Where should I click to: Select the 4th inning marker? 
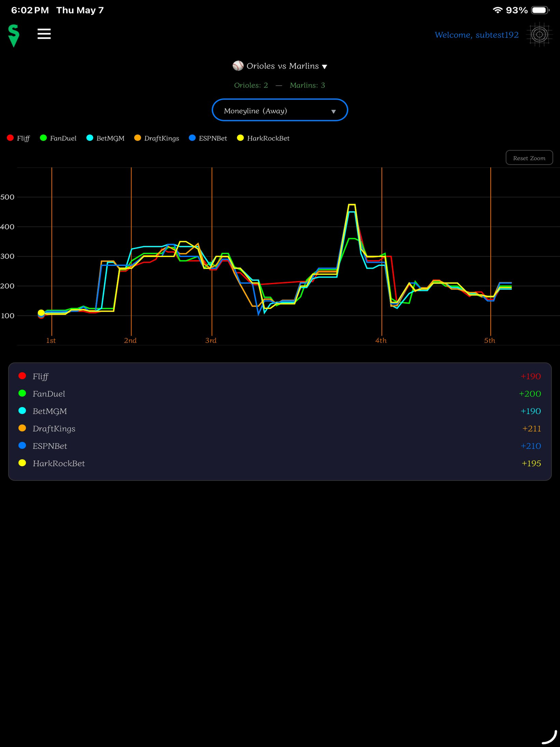[381, 340]
